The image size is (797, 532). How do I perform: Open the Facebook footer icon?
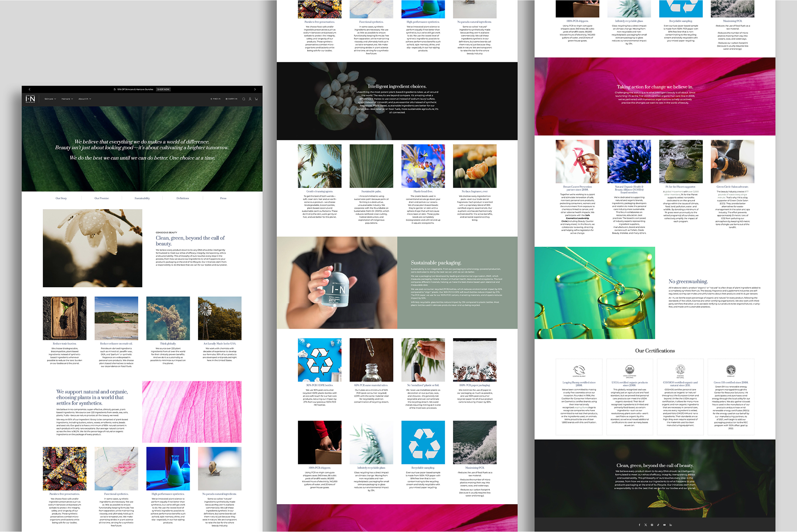pyautogui.click(x=639, y=525)
